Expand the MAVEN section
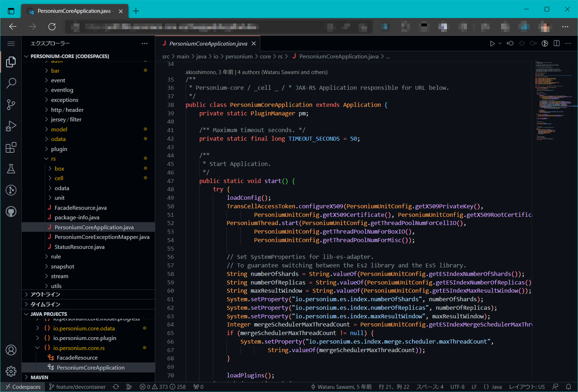The height and width of the screenshot is (392, 578). 89,378
